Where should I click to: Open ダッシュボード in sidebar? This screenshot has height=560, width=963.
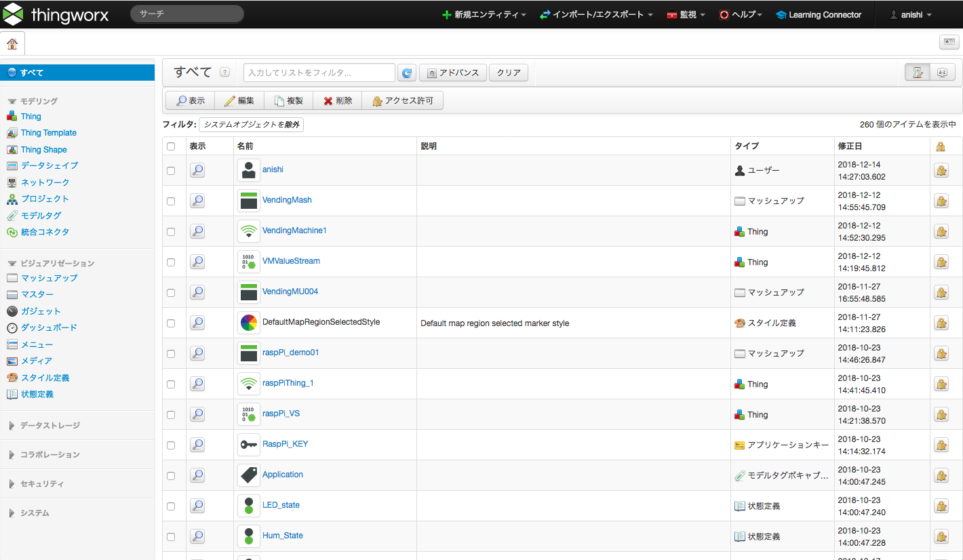[49, 327]
